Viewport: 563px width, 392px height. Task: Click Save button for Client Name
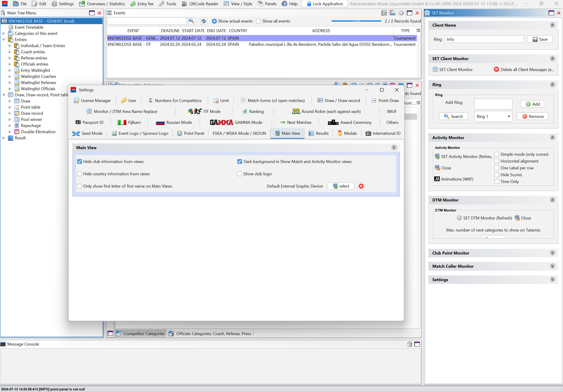point(540,39)
